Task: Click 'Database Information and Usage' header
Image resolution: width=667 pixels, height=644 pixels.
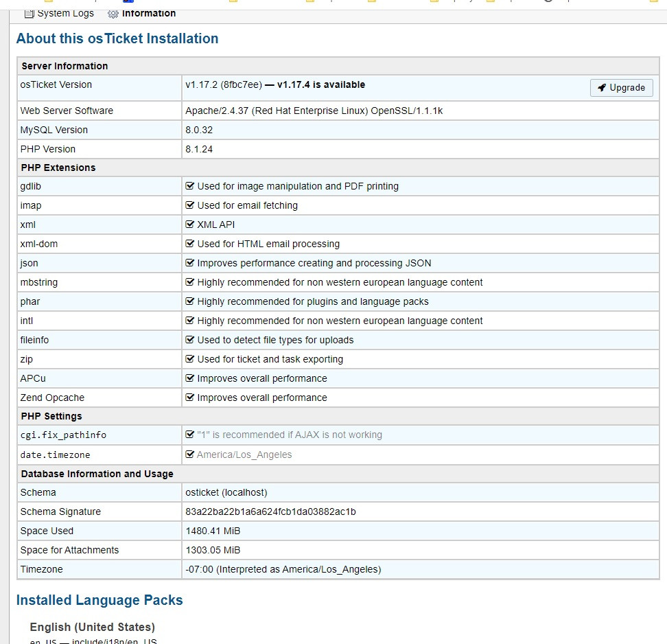Action: 97,474
